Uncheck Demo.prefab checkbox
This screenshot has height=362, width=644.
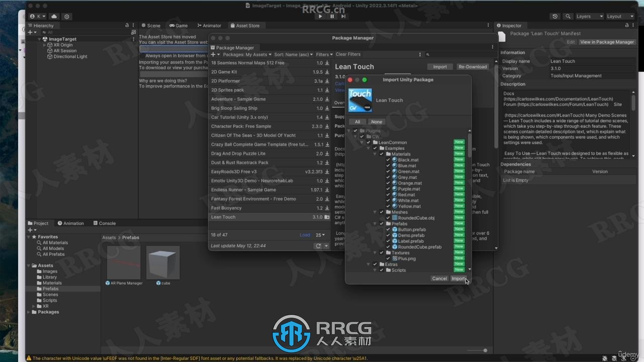[x=388, y=235]
